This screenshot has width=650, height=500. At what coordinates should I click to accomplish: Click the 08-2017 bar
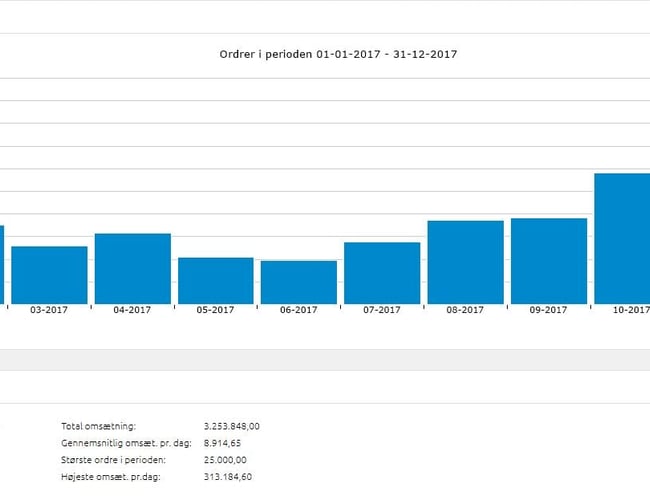(466, 262)
